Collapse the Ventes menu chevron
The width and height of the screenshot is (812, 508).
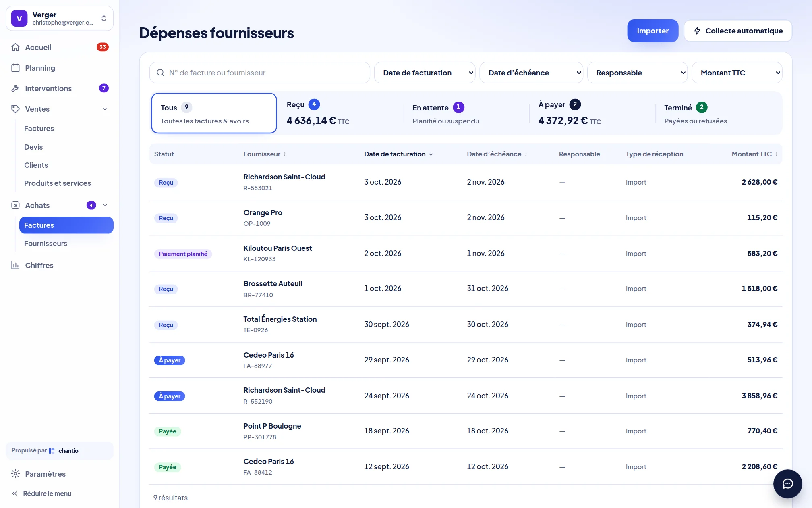point(105,109)
